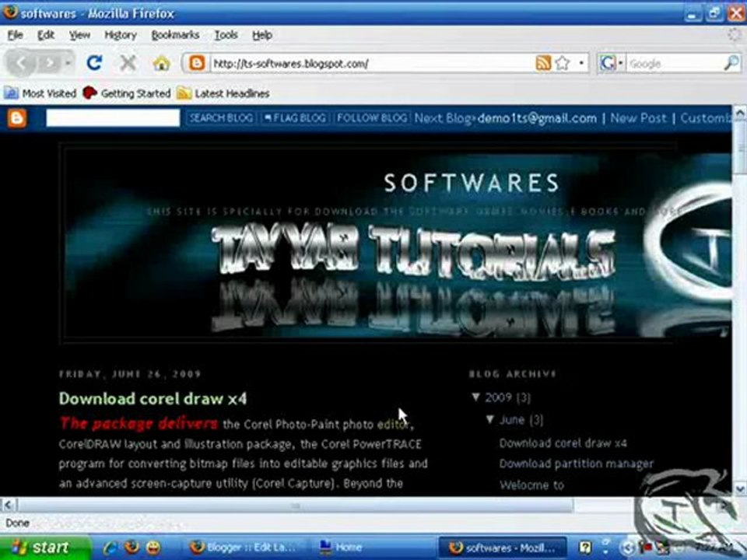Click the Google search input field

coord(674,63)
